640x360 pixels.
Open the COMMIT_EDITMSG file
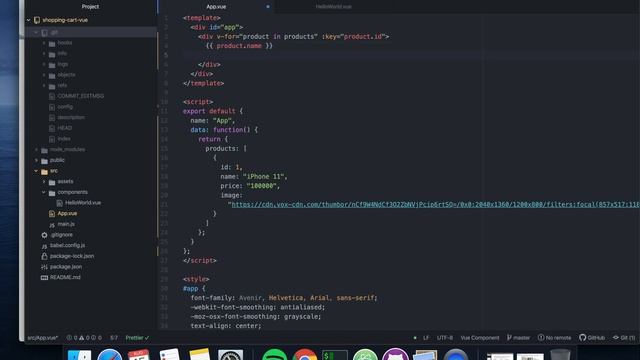(80, 96)
